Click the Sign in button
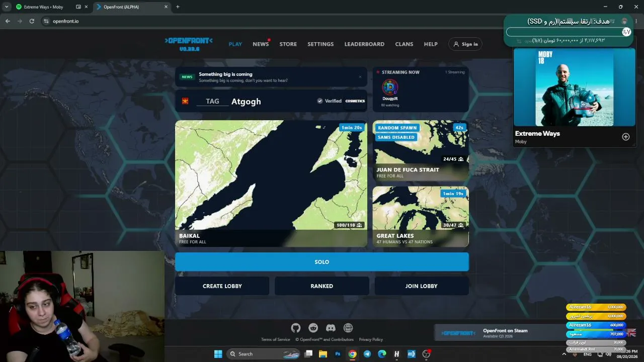Viewport: 644px width, 362px height. click(x=465, y=44)
